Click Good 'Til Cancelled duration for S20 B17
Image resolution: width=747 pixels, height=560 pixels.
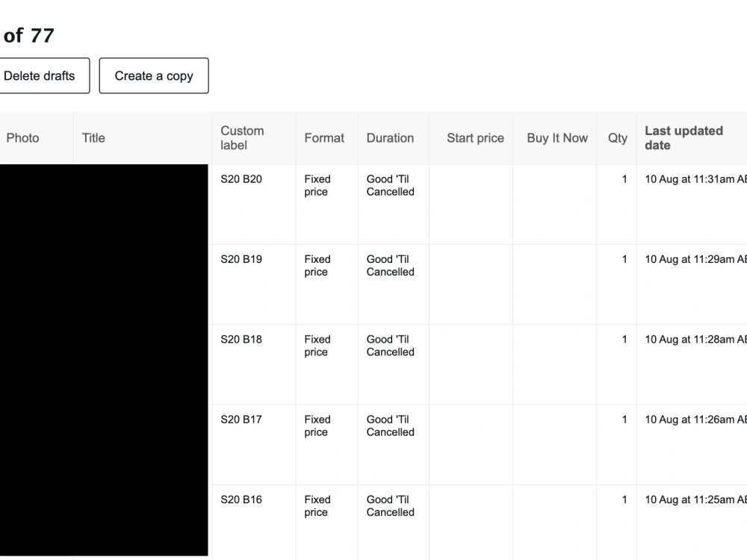(x=389, y=426)
